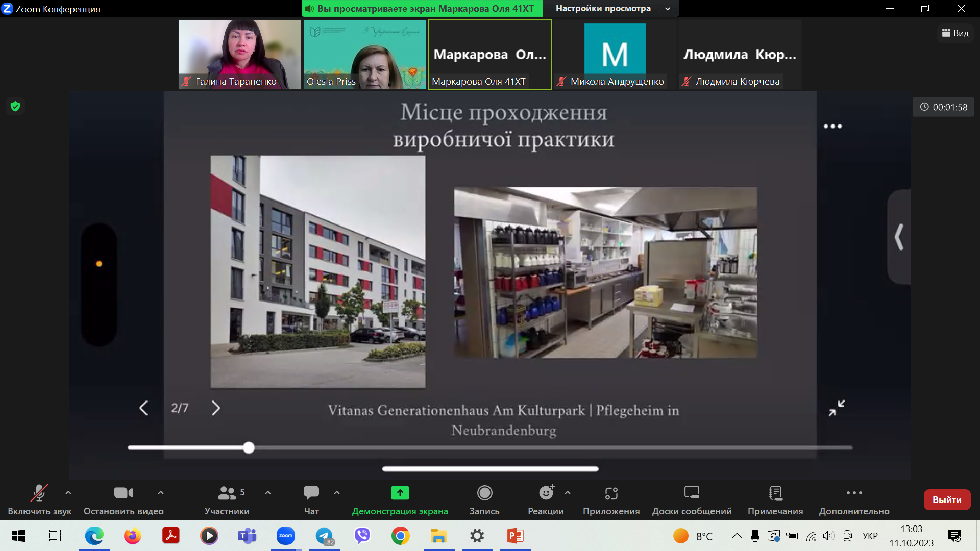Viewport: 980px width, 551px height.
Task: Open Дополнительно more options menu
Action: 854,493
